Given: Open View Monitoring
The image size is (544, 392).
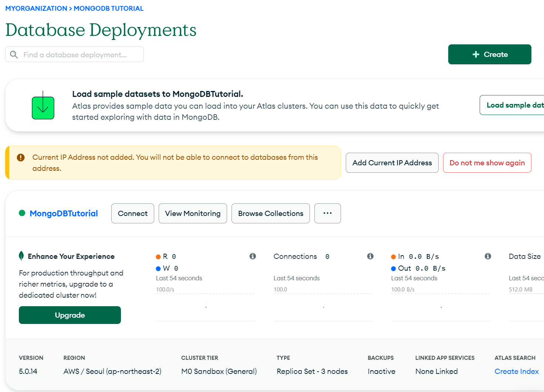Looking at the screenshot, I should point(193,213).
